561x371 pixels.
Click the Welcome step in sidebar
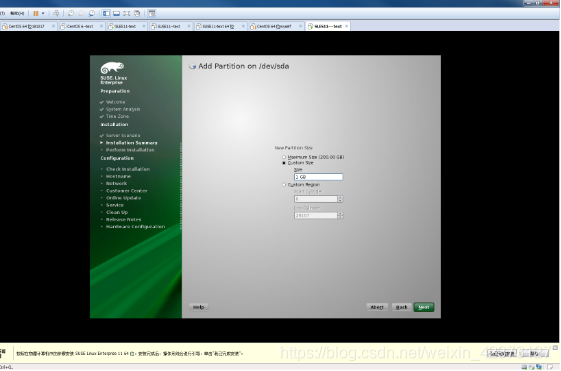(115, 102)
